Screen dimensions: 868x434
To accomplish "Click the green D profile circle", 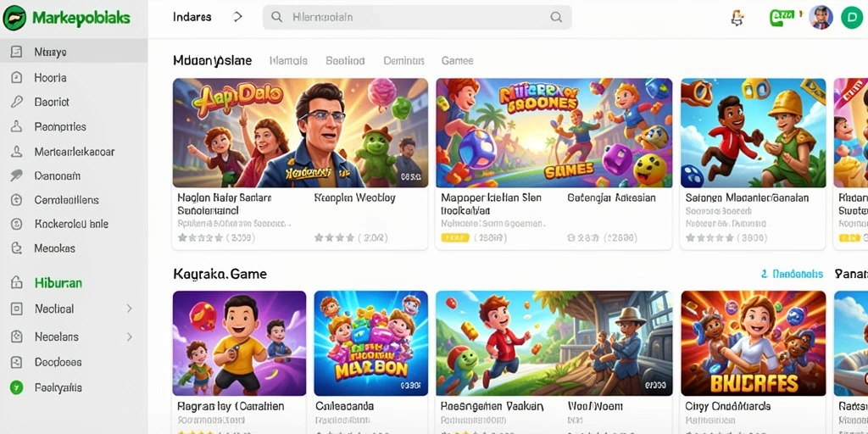I will tap(851, 17).
